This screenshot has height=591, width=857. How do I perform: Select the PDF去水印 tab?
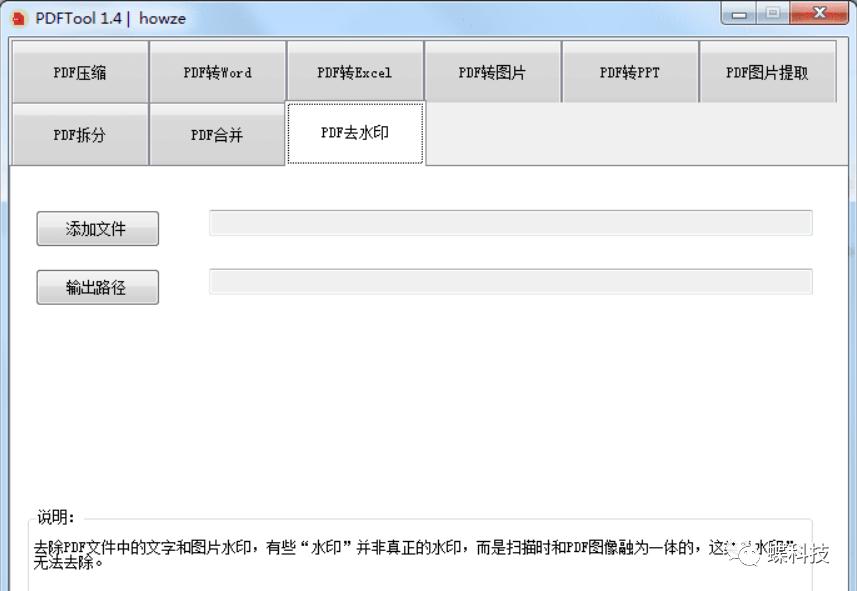[x=355, y=133]
